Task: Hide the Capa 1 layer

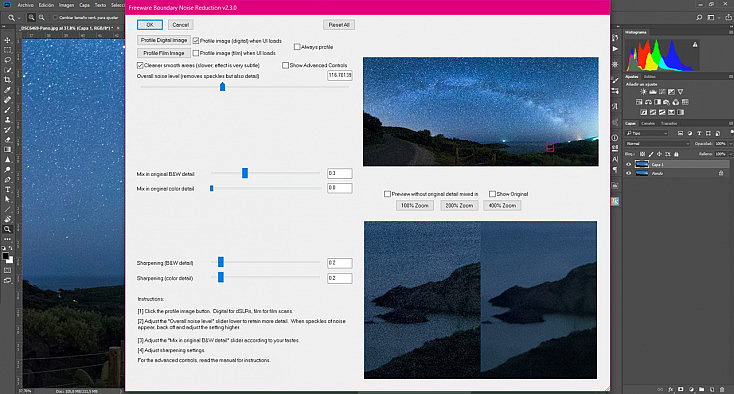Action: 629,164
